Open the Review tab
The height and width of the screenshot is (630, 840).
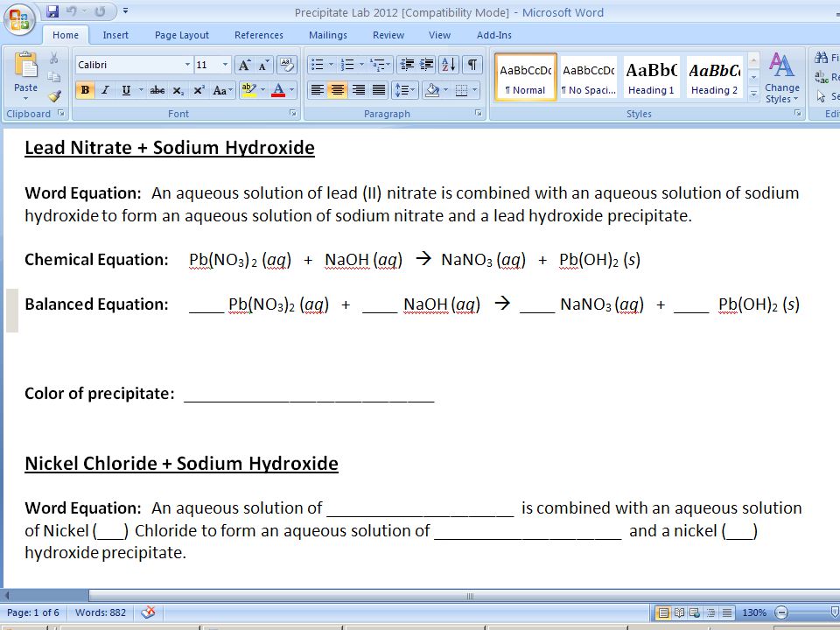tap(388, 35)
